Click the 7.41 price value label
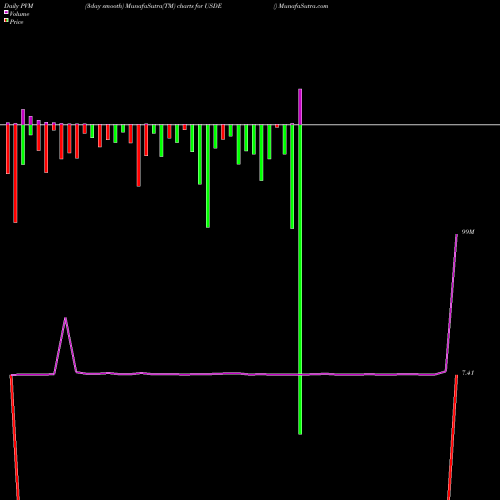 point(468,373)
